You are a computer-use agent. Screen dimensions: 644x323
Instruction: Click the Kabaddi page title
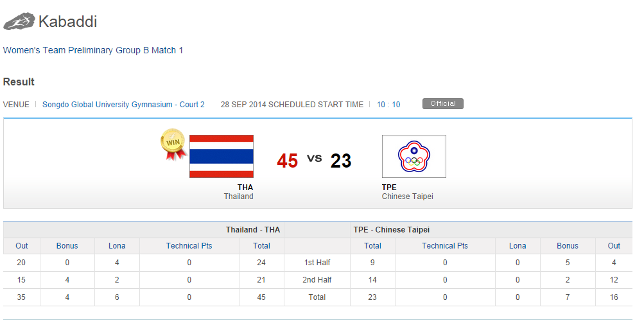(x=67, y=22)
